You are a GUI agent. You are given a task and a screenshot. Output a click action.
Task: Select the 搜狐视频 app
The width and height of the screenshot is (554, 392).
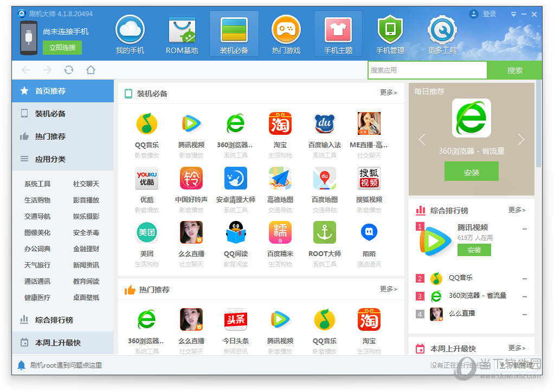click(x=369, y=178)
